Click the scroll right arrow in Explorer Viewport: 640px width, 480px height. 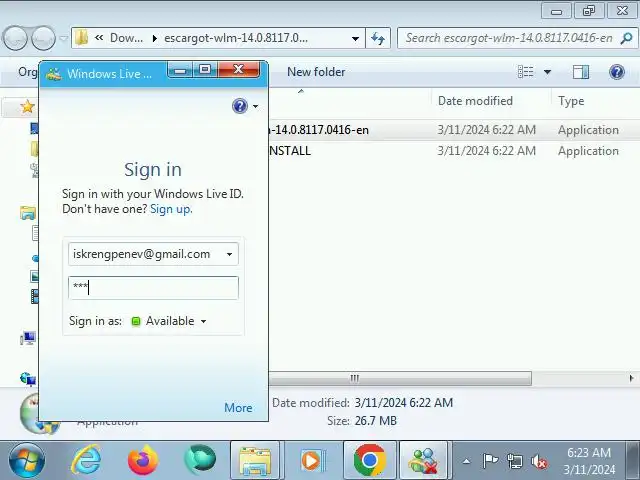[631, 378]
